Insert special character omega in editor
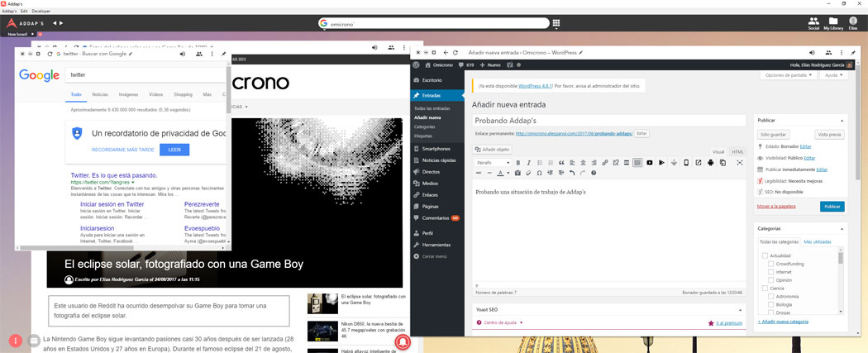Screen dimensions: 868x353 [x=539, y=173]
